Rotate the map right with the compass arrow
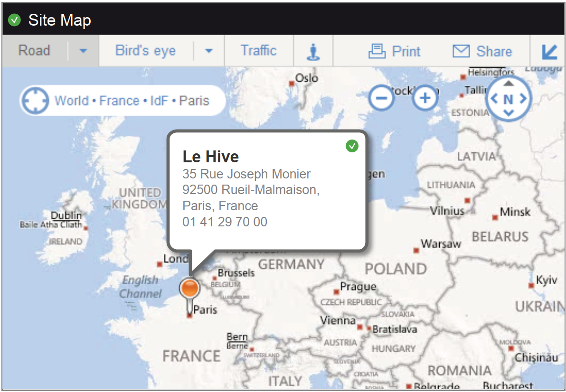This screenshot has width=566, height=392. 523,98
